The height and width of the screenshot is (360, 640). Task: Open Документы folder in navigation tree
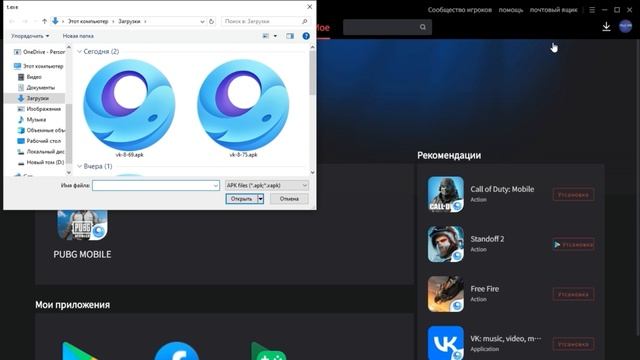(36, 87)
